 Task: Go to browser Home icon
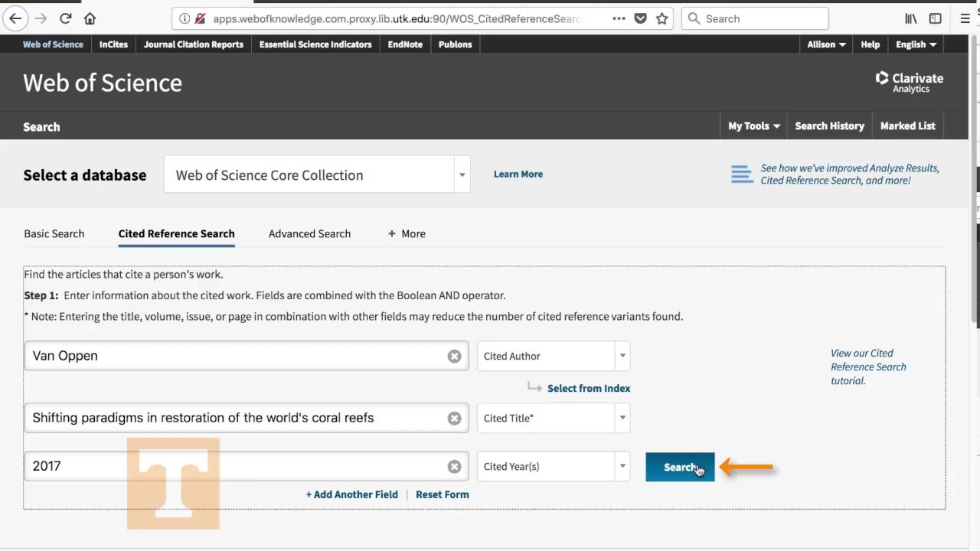(90, 18)
